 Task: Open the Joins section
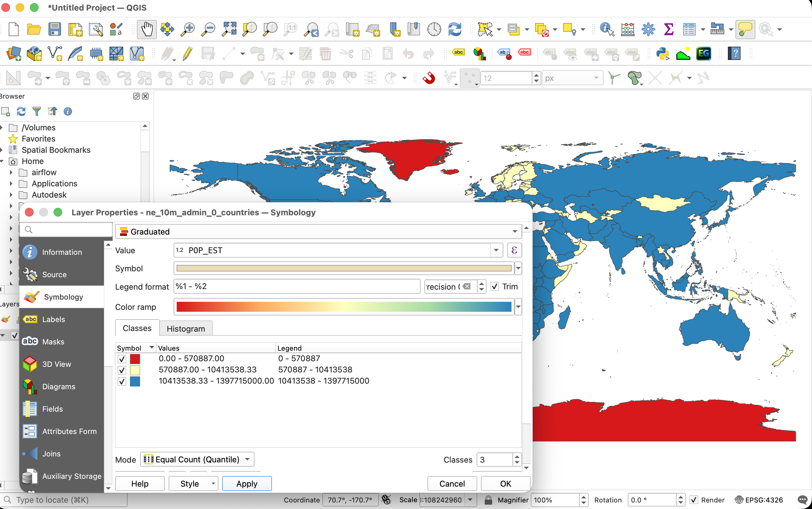tap(62, 454)
